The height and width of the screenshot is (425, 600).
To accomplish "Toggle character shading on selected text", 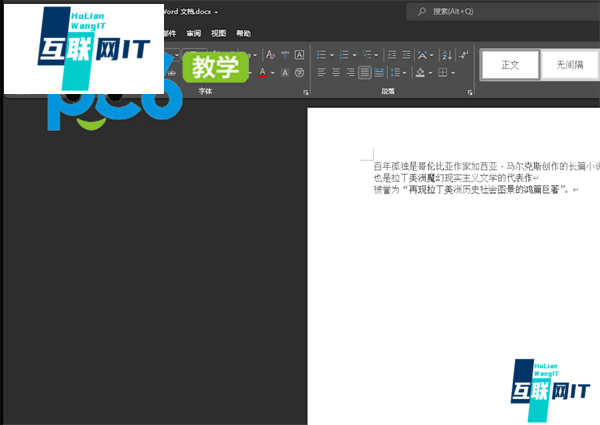I will click(x=286, y=72).
